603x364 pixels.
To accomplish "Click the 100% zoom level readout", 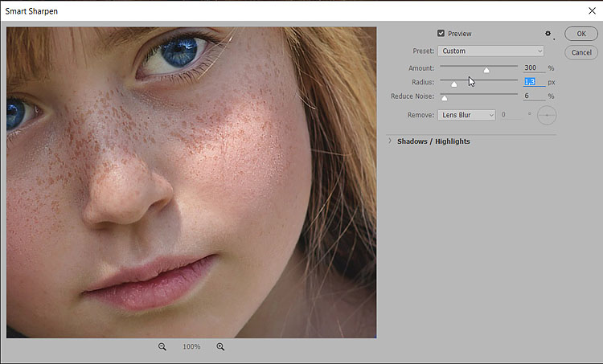I will 191,346.
